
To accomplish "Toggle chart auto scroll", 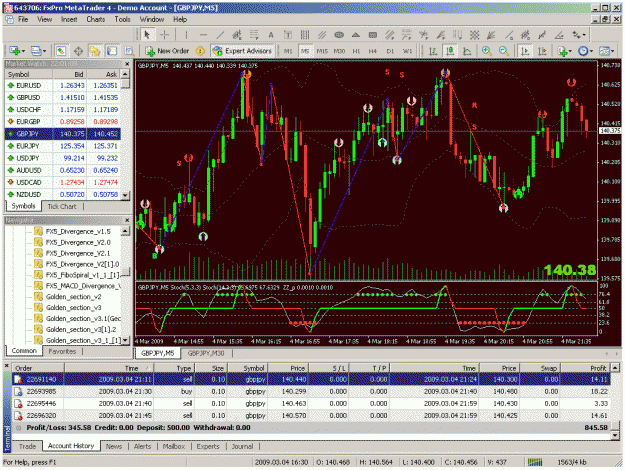I will point(525,51).
